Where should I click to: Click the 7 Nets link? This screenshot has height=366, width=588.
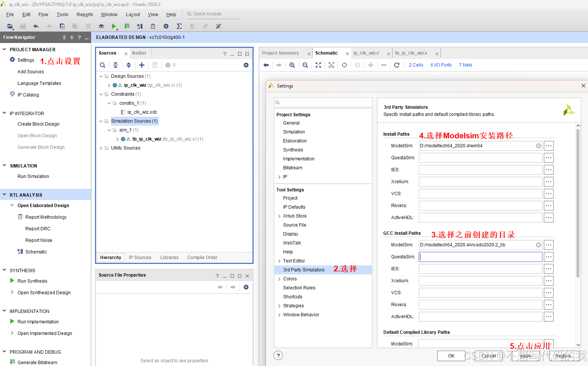click(x=465, y=65)
